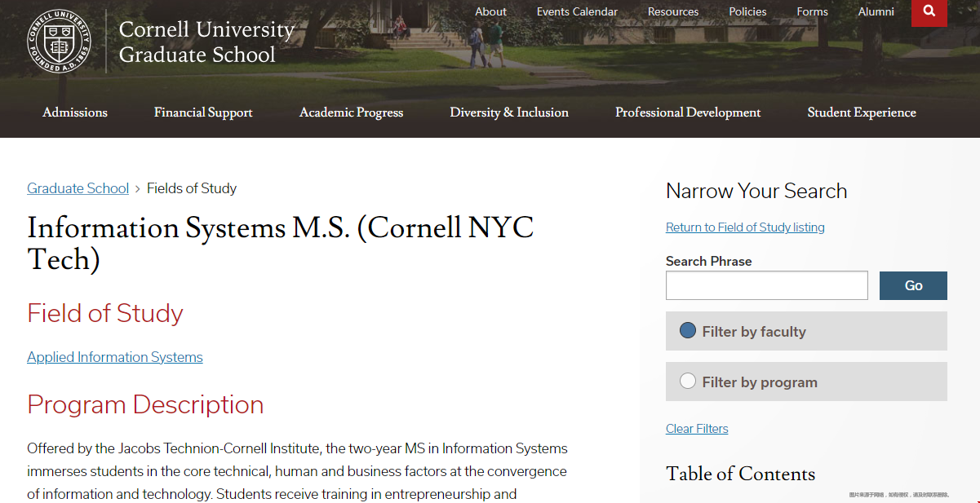This screenshot has width=980, height=503.
Task: Open the Applied Information Systems link
Action: click(x=115, y=357)
